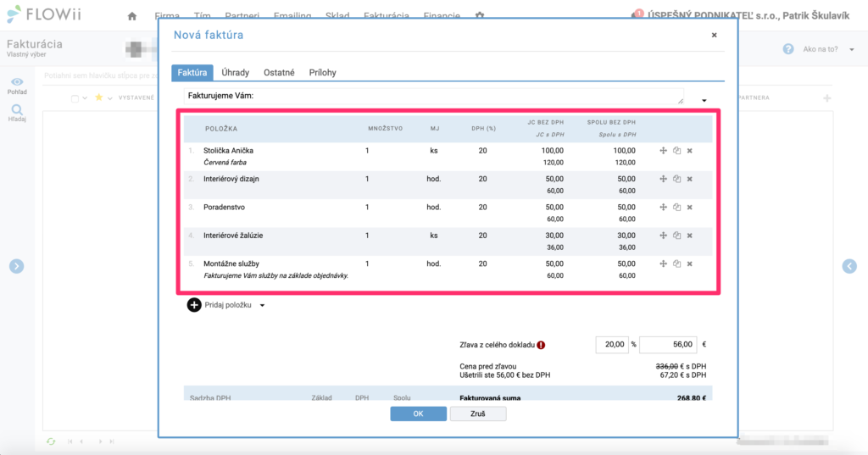Expand the Ako na to? dropdown
The height and width of the screenshot is (455, 868).
852,50
